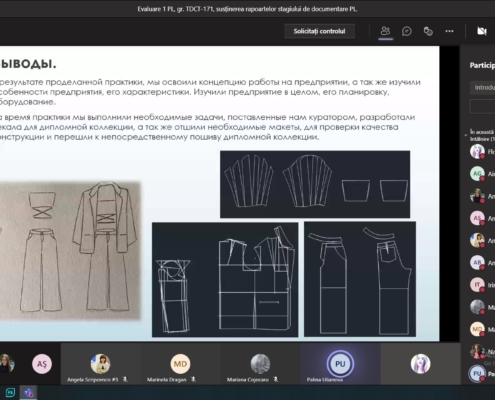Select the IT participant avatar

click(477, 285)
